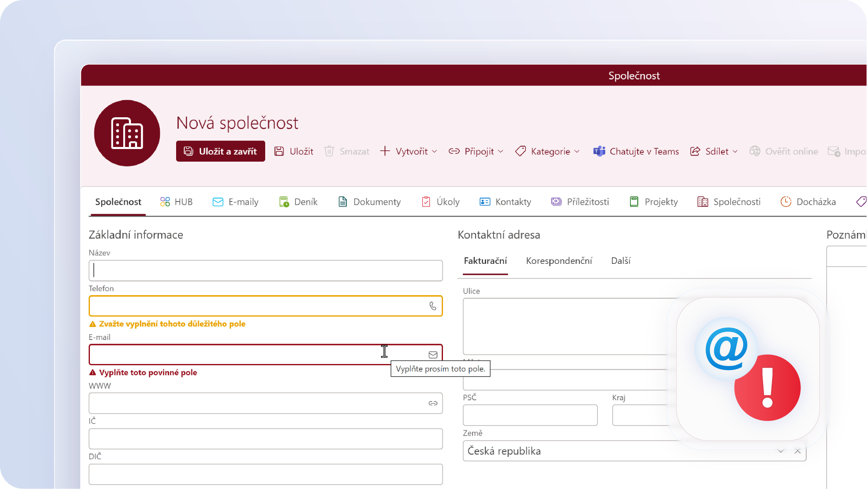Focus the WWW input field
Screen dimensions: 868x489
[266, 403]
